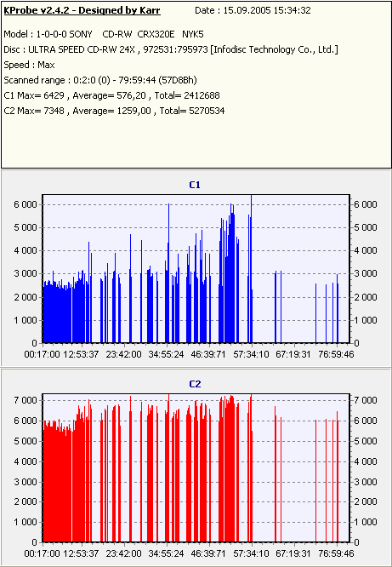
Task: Click the dense blue block at C1 chart start
Action: coord(57,312)
